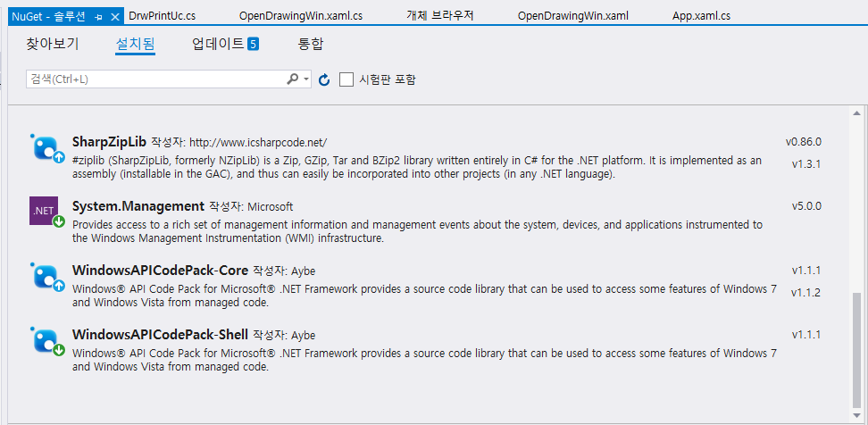This screenshot has height=425, width=868.
Task: Click the WindowsAPICodePack-Shell version v1.1.1
Action: (x=806, y=335)
